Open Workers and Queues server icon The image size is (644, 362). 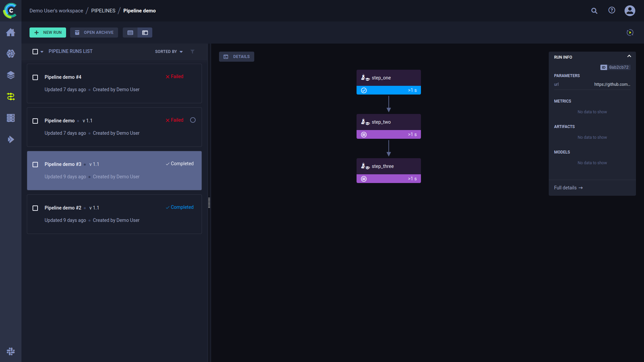coord(11,118)
